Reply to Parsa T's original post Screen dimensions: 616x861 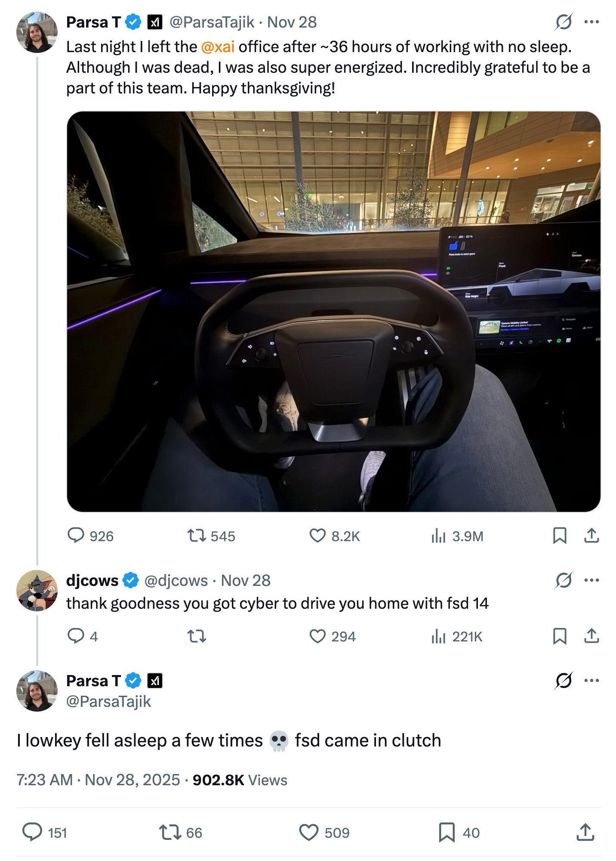(76, 536)
